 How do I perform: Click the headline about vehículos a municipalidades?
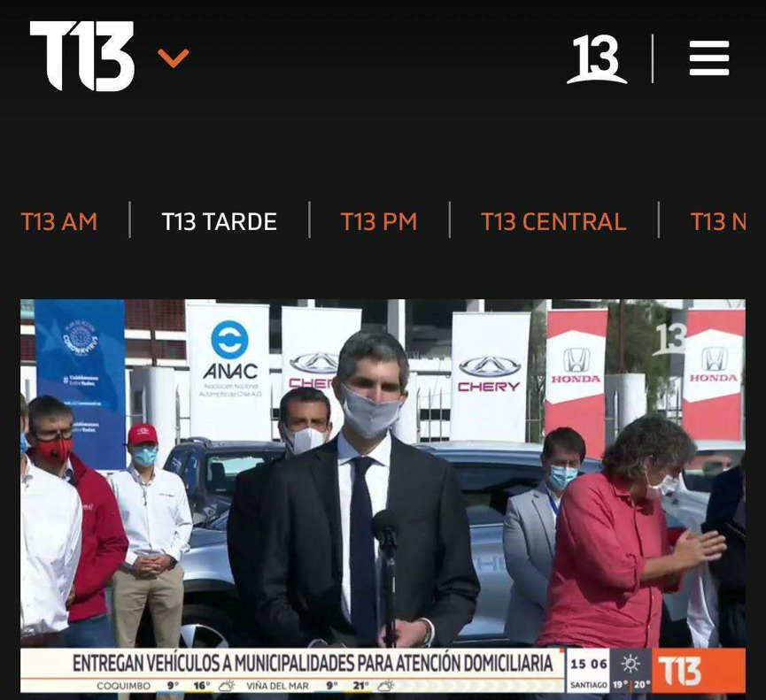click(x=312, y=663)
